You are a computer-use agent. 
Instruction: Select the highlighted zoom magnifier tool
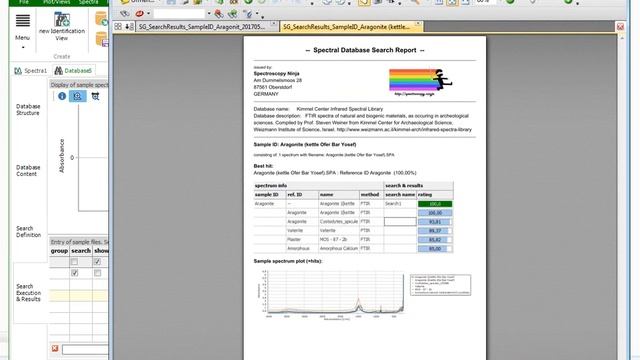pos(78,96)
